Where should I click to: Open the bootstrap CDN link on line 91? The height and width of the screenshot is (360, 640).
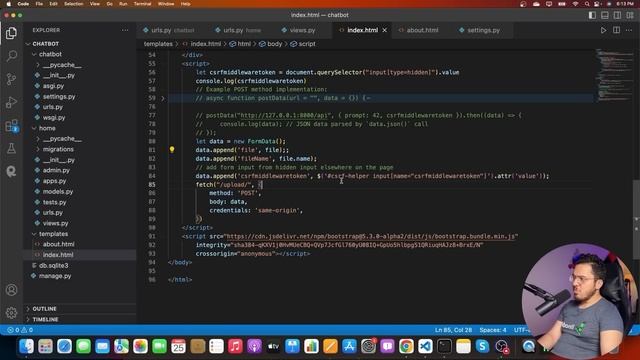coord(371,236)
